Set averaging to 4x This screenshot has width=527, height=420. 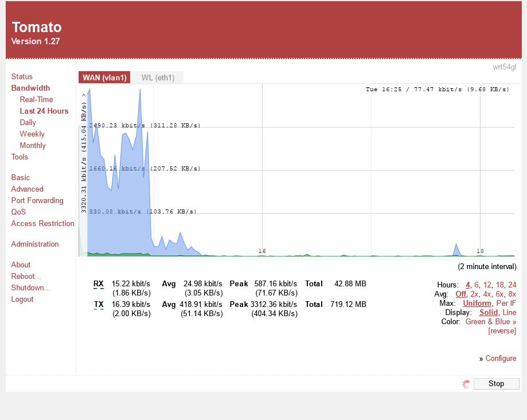487,294
